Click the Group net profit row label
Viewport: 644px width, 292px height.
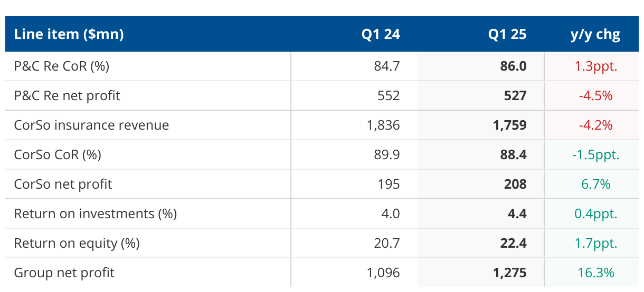coord(64,273)
